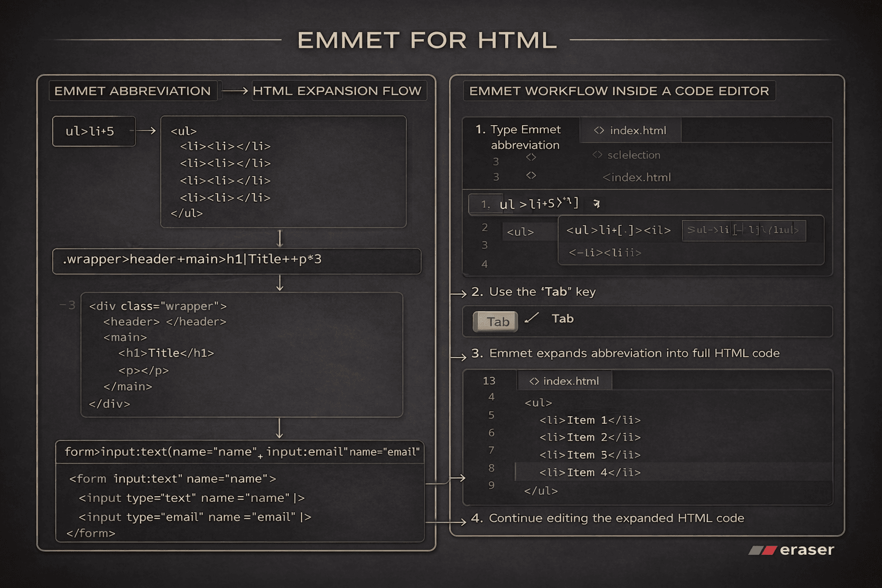This screenshot has height=588, width=882.
Task: Click the <> file icon beside index.html
Action: click(598, 130)
